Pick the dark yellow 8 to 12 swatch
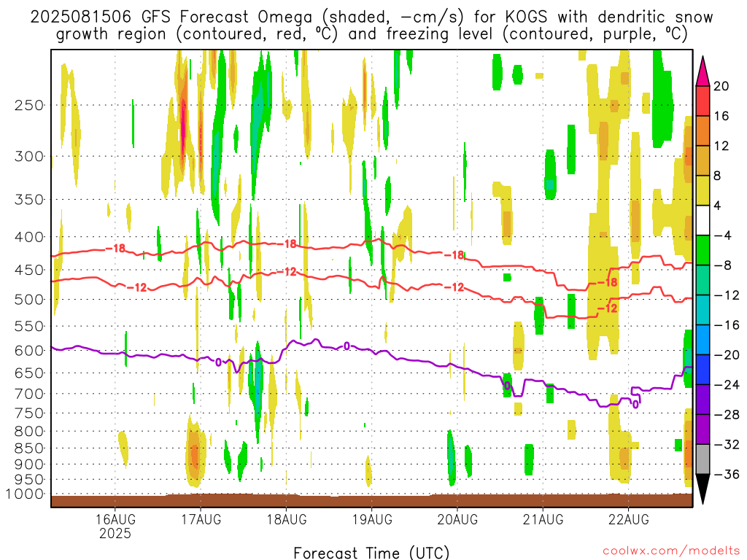Viewport: 747px width, 560px height. 703,160
